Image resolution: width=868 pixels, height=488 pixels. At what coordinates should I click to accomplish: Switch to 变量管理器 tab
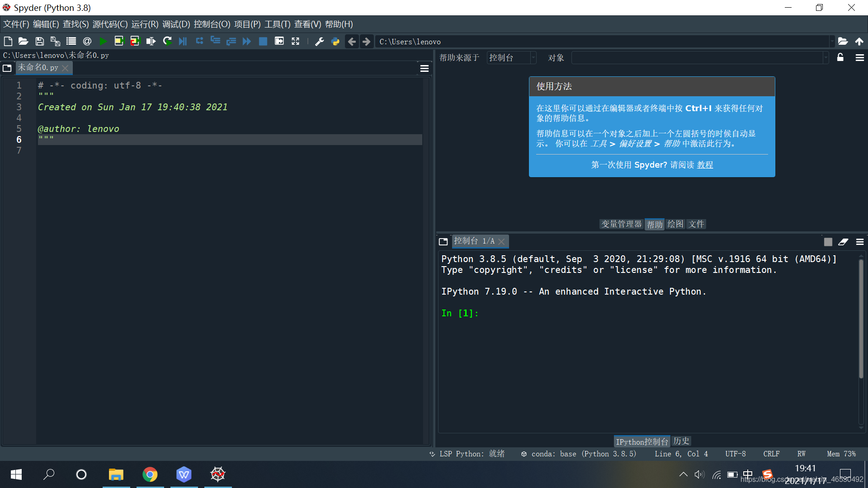(x=622, y=224)
